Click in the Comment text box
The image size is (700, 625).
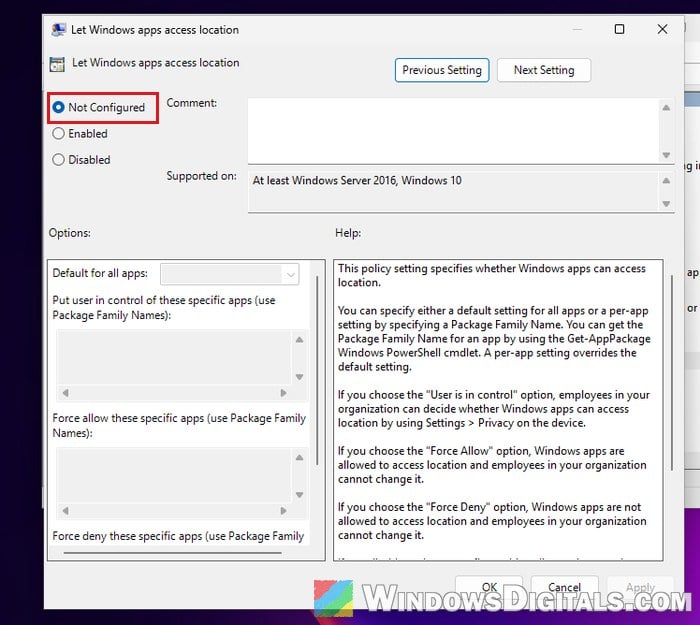(453, 131)
